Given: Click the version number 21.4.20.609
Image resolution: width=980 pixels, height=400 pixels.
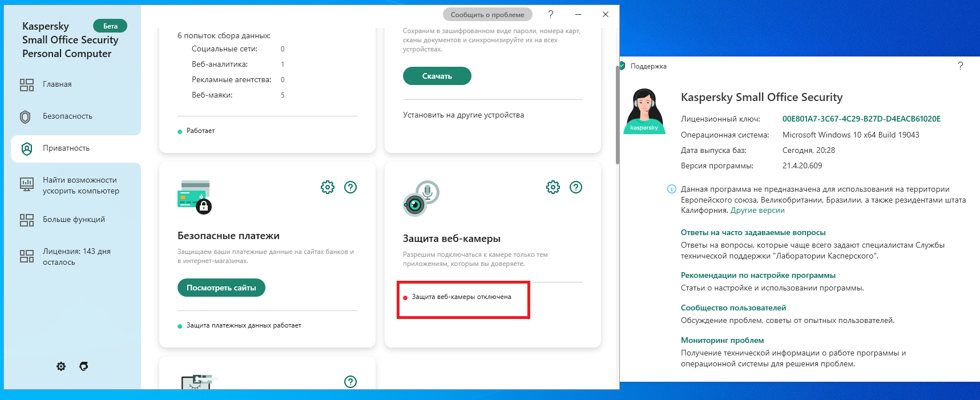Looking at the screenshot, I should click(x=802, y=165).
